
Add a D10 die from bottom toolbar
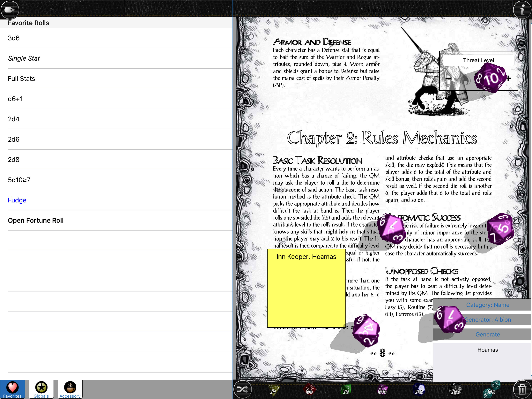(382, 389)
